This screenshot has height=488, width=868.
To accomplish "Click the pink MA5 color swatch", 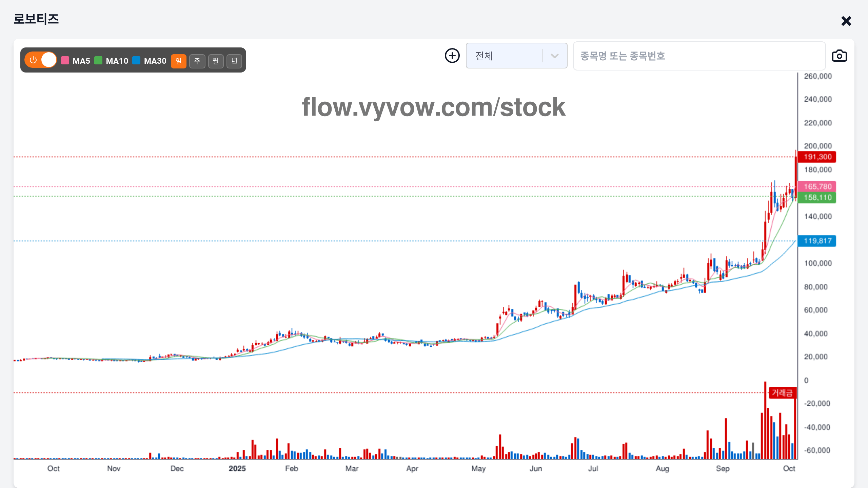I will click(x=65, y=61).
